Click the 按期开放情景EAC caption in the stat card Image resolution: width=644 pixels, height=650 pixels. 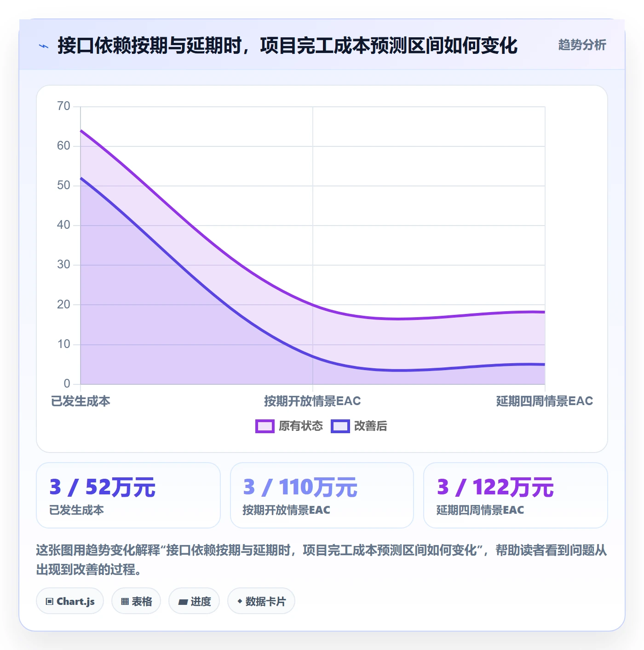(286, 510)
